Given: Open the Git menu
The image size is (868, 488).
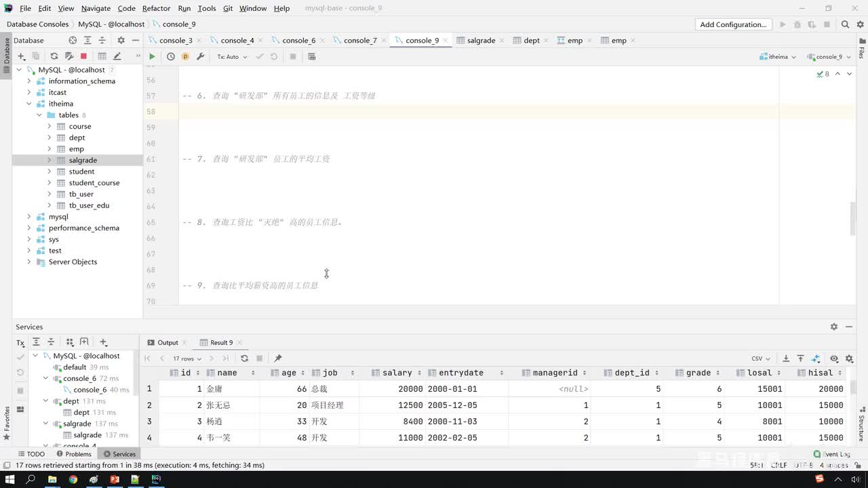Looking at the screenshot, I should click(228, 8).
